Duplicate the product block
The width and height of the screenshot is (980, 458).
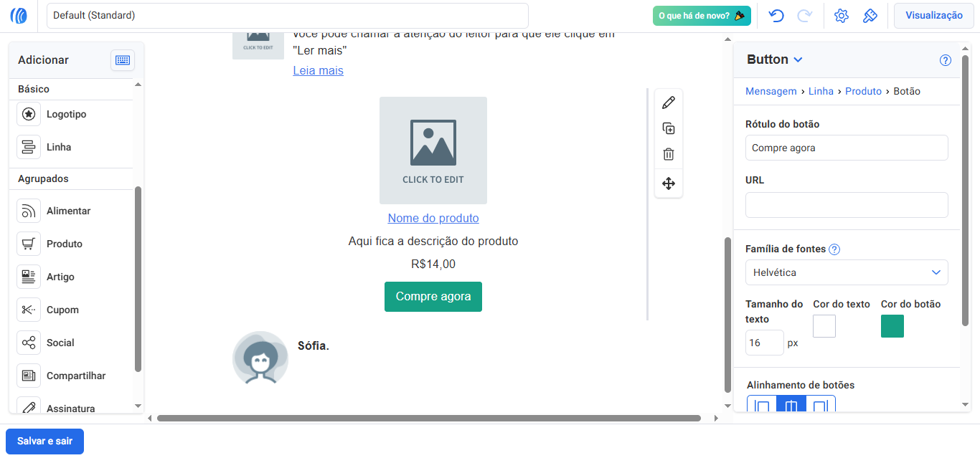668,128
